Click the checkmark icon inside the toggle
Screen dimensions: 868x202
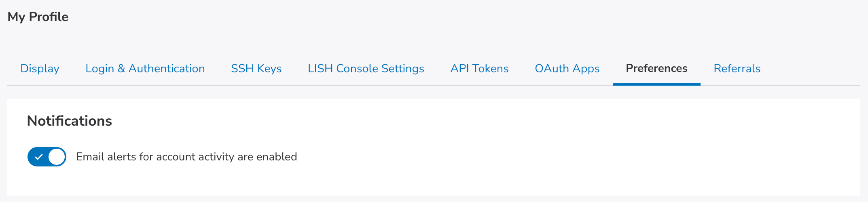tap(38, 157)
